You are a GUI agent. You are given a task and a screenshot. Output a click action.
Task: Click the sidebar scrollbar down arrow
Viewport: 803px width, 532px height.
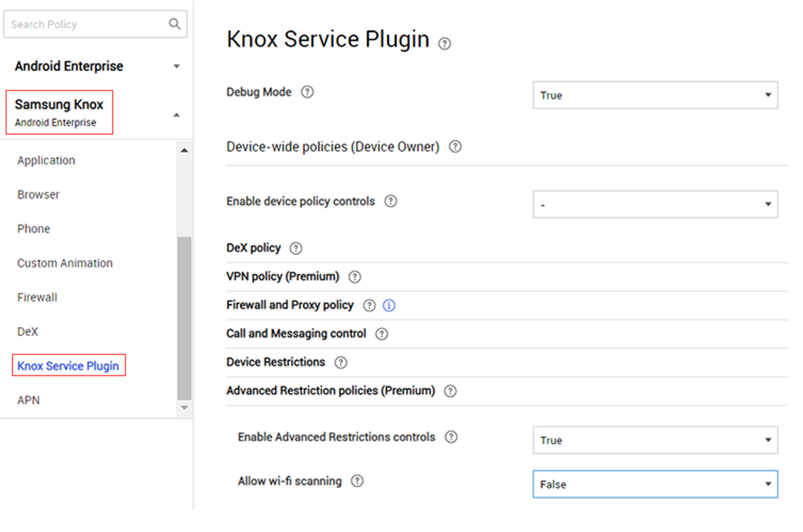point(185,408)
